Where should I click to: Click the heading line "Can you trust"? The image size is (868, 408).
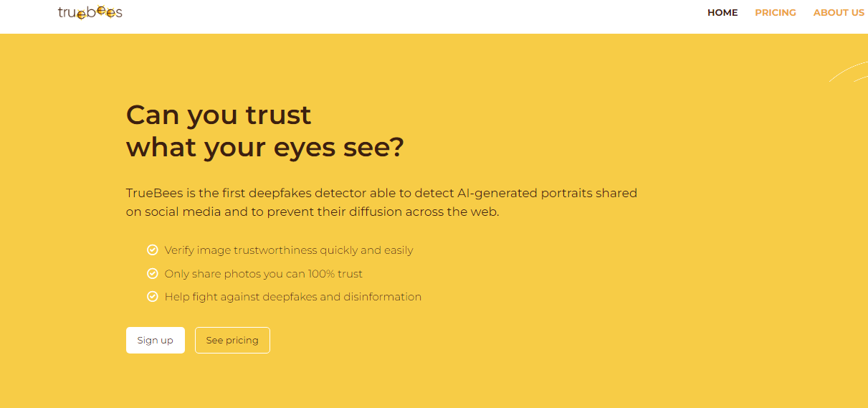click(x=219, y=115)
